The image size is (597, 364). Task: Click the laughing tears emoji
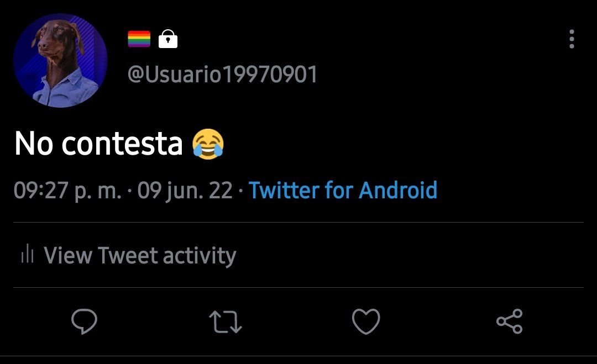207,144
